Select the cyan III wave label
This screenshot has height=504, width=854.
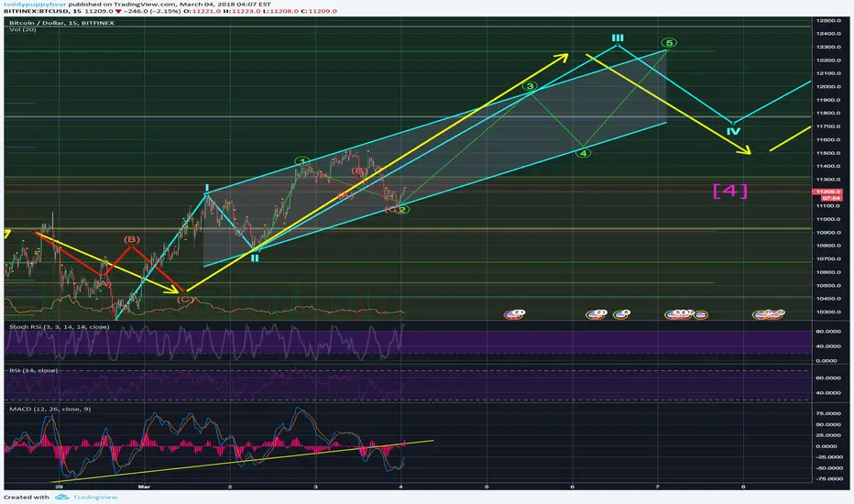(617, 38)
